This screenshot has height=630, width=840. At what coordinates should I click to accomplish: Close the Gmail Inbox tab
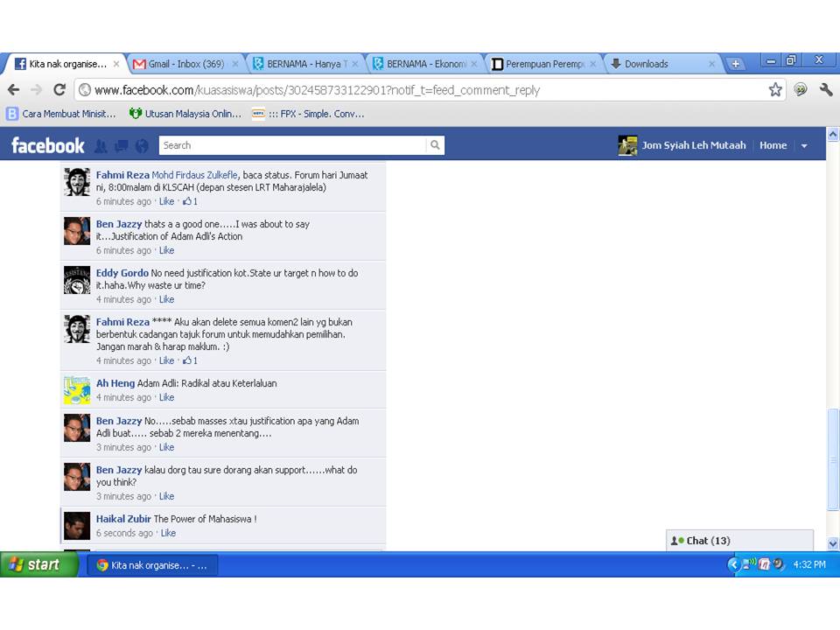point(235,64)
